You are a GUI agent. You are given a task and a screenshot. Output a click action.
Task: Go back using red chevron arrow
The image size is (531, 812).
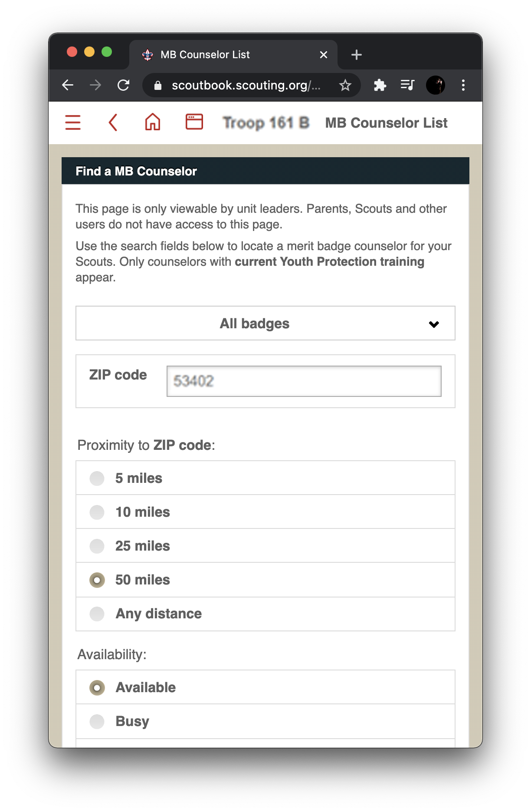[x=113, y=122]
